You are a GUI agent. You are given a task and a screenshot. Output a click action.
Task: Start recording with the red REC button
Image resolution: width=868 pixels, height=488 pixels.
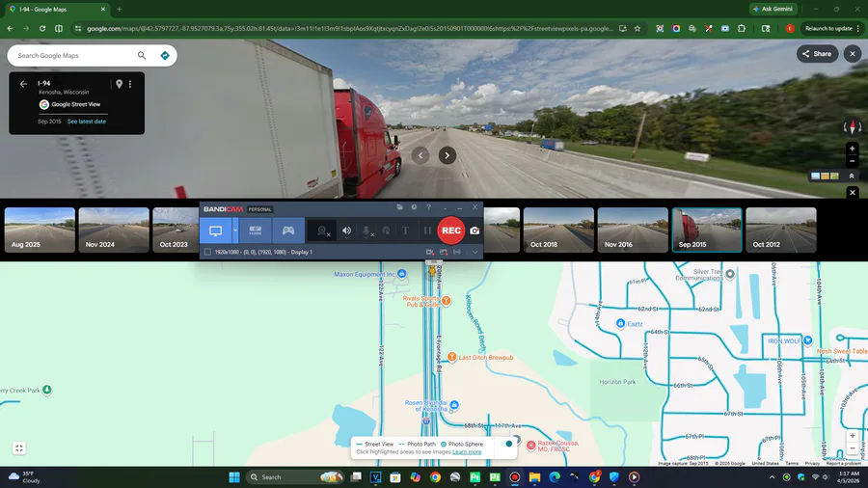click(x=450, y=230)
